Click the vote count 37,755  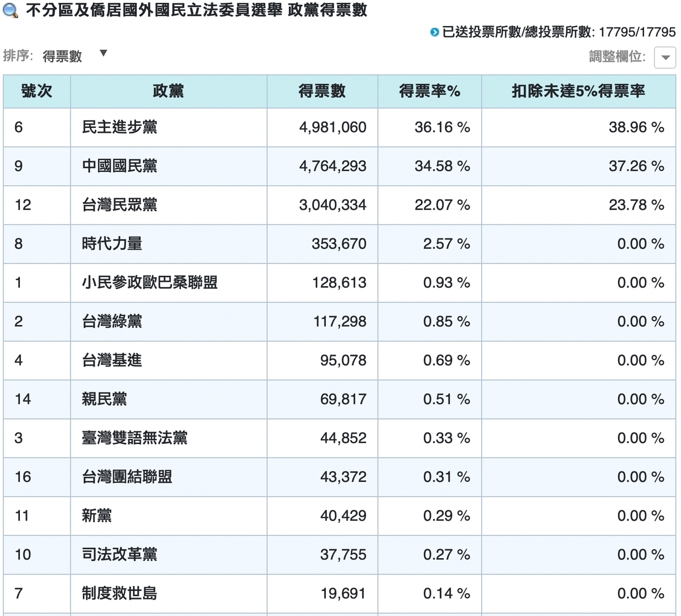tap(343, 555)
